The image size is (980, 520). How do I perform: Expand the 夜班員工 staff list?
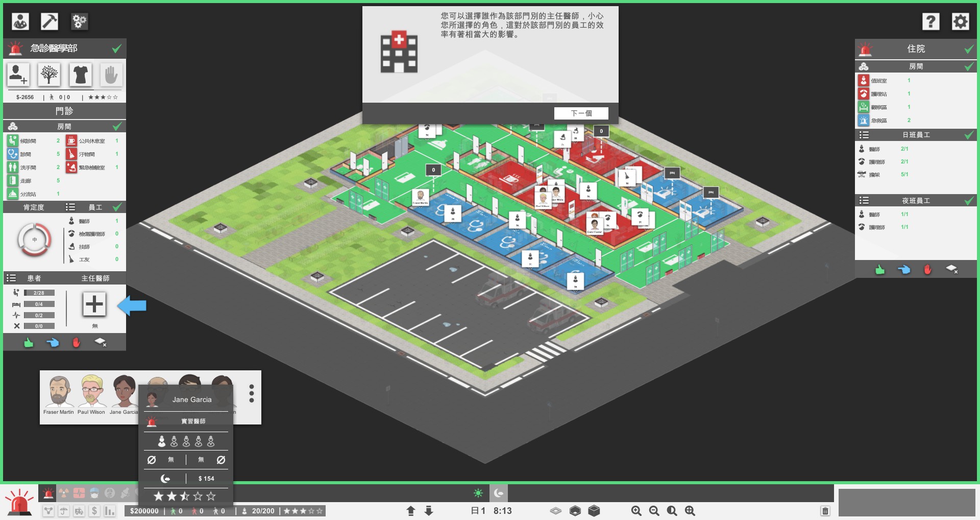[x=864, y=200]
